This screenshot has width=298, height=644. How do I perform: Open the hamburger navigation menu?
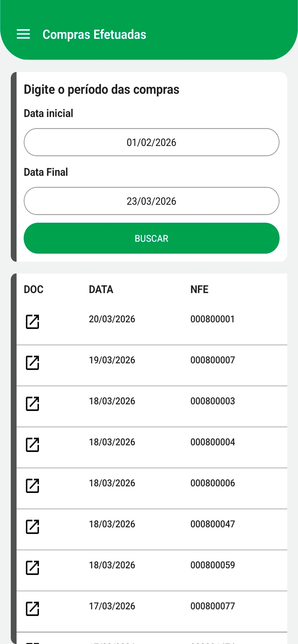coord(23,34)
